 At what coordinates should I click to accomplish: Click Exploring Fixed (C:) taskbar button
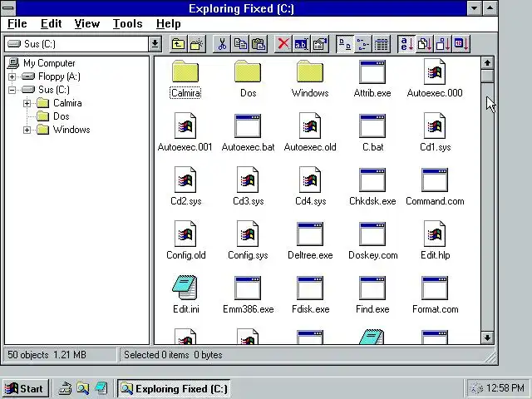(x=174, y=388)
